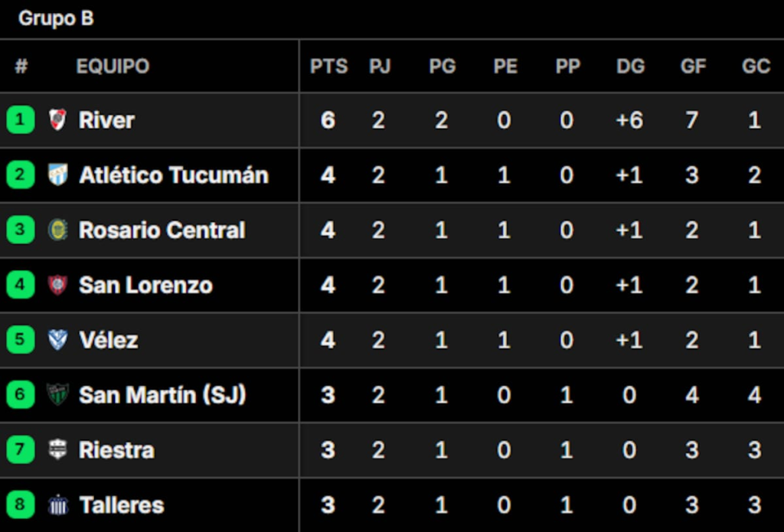The image size is (784, 532).
Task: Click the green position 8 badge
Action: (21, 505)
